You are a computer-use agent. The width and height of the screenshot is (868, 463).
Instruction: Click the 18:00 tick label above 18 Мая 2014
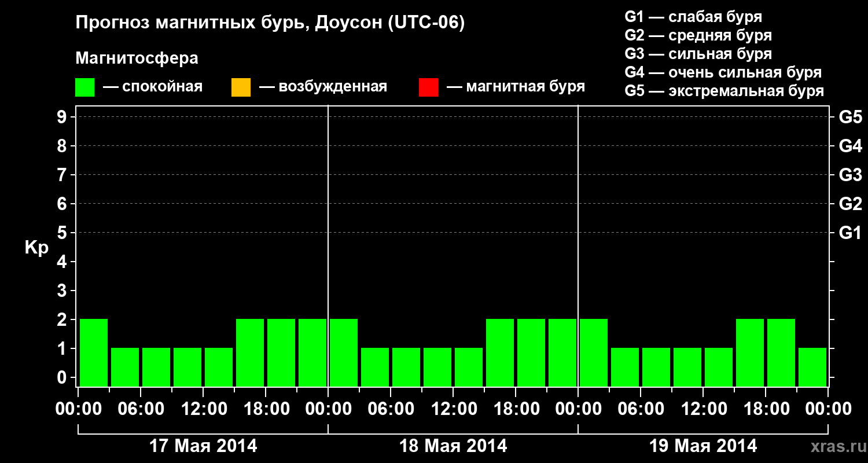click(516, 409)
